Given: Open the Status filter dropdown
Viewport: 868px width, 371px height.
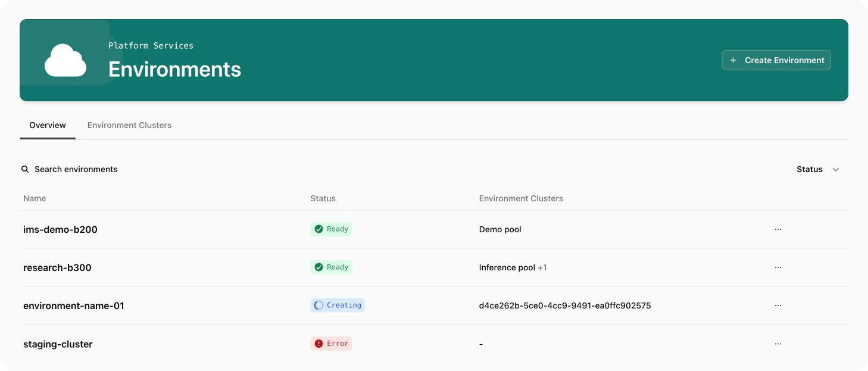Looking at the screenshot, I should click(x=818, y=169).
